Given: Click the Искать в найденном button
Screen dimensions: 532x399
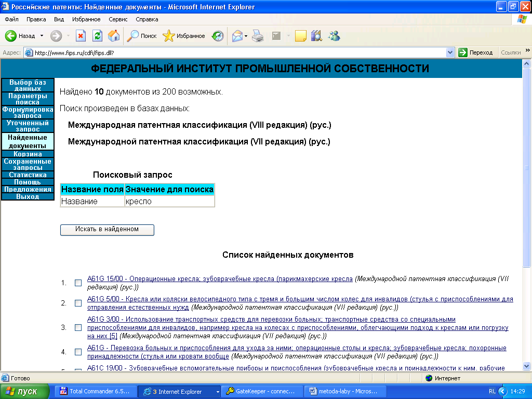Looking at the screenshot, I should point(107,230).
